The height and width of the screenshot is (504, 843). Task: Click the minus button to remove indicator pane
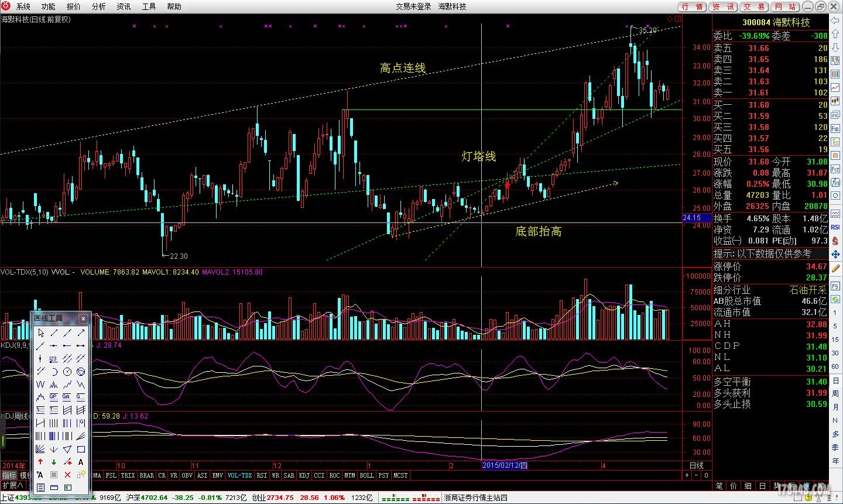696,475
